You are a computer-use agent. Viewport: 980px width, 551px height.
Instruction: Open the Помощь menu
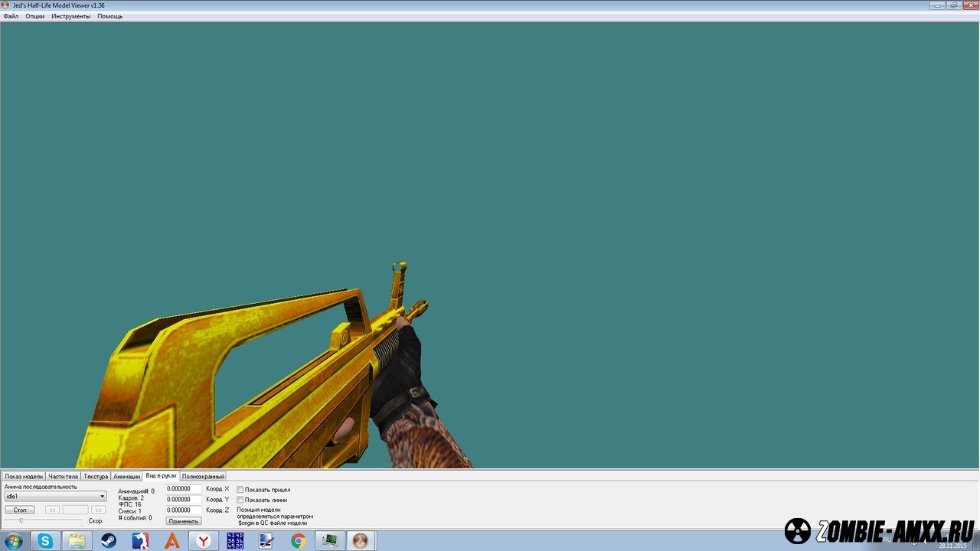(x=109, y=16)
